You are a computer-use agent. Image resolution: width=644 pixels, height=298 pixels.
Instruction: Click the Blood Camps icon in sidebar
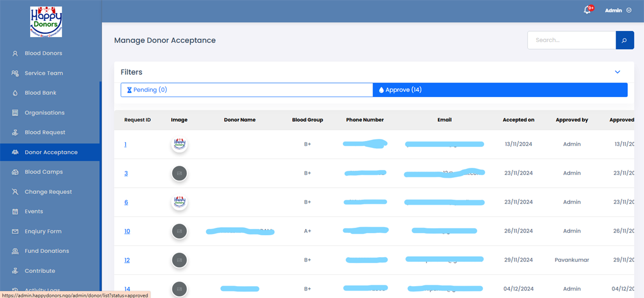click(15, 172)
